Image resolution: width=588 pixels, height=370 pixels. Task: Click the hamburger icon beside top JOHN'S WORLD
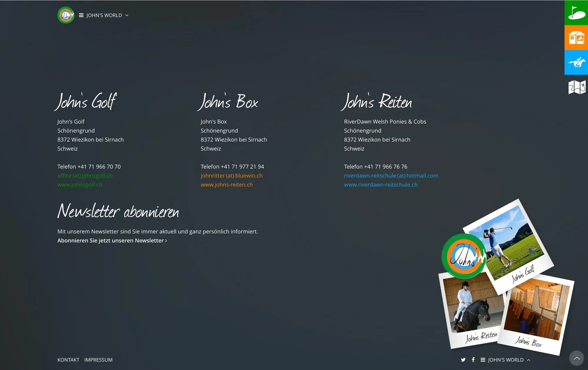(x=81, y=15)
